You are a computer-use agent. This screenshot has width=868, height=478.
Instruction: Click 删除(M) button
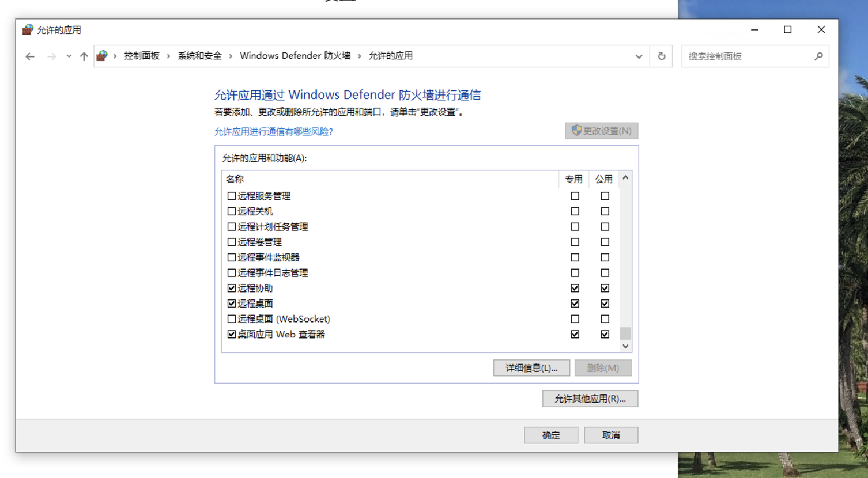click(x=603, y=368)
